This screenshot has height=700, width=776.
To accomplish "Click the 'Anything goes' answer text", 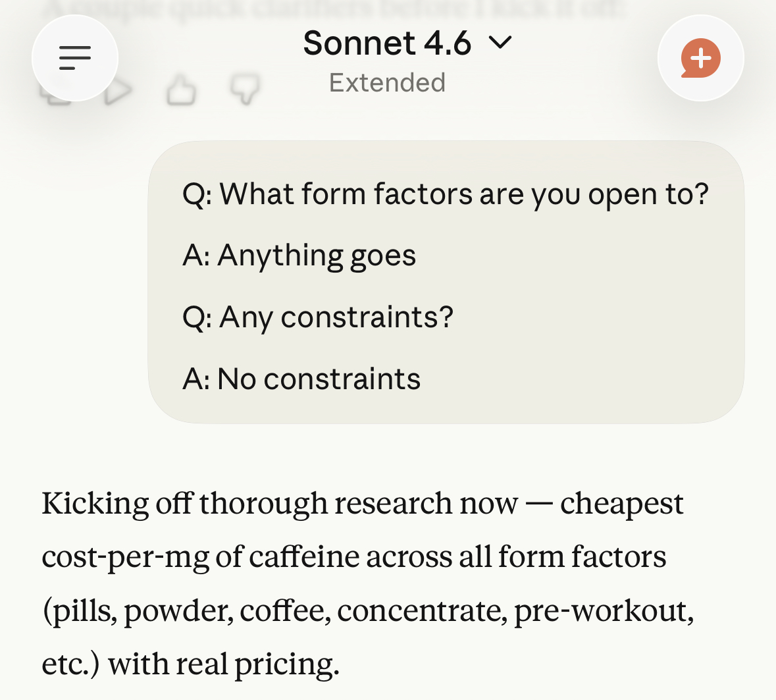I will pyautogui.click(x=299, y=256).
